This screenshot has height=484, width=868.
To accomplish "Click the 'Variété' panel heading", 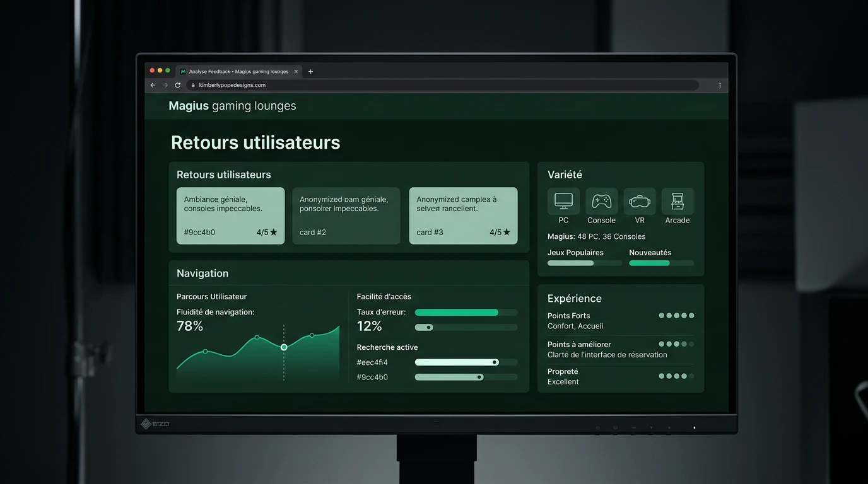I will (x=565, y=175).
